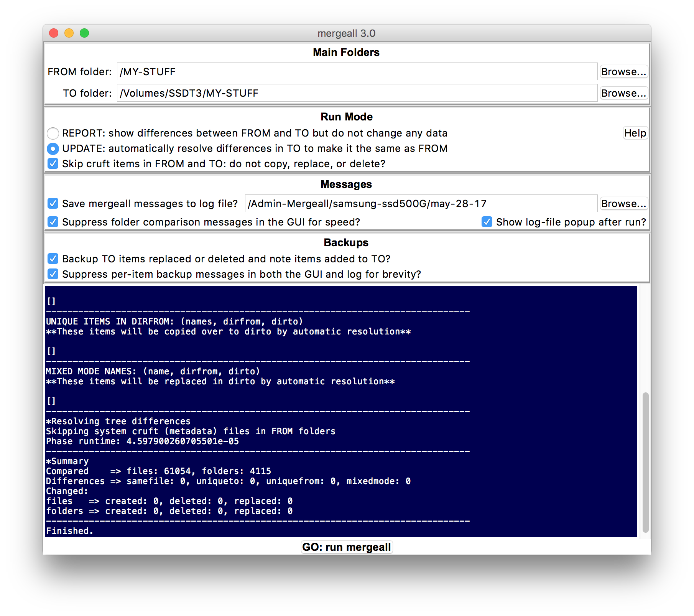The image size is (694, 616).
Task: Click 'Phase runtime' line in the log
Action: pyautogui.click(x=143, y=441)
